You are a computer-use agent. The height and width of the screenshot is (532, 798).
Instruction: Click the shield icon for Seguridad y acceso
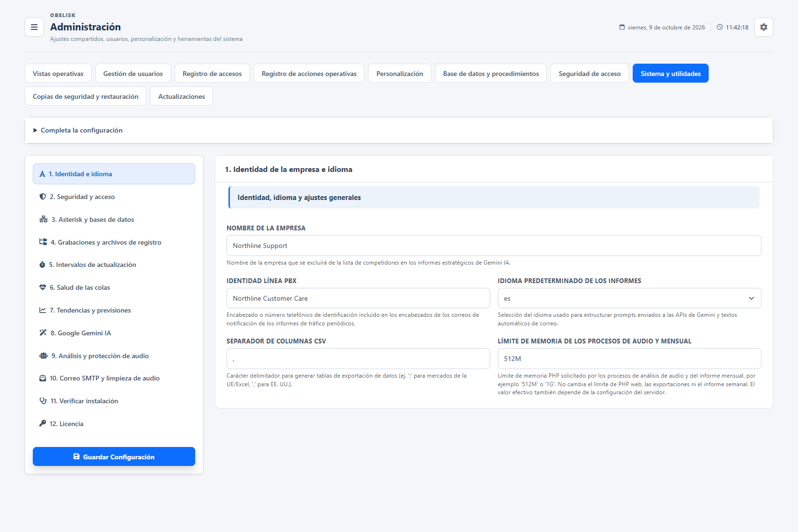43,197
